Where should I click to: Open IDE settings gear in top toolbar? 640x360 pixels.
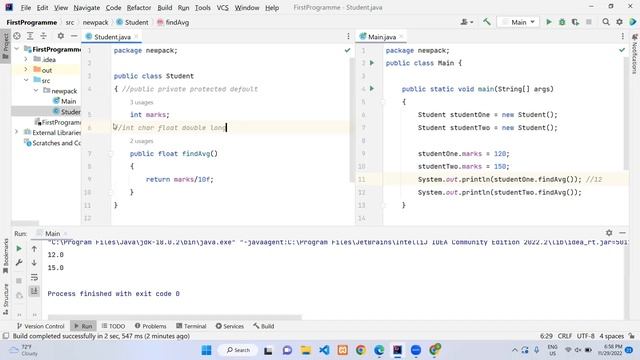click(x=619, y=22)
